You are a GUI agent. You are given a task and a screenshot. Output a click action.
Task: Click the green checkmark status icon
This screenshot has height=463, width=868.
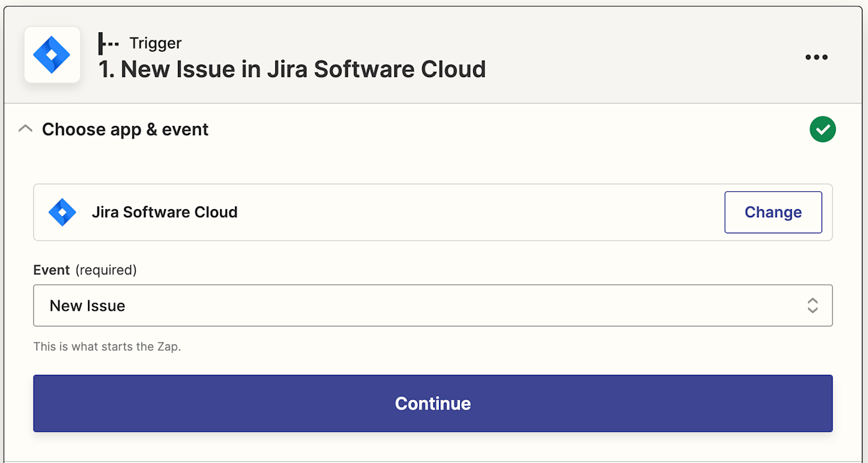click(x=822, y=130)
